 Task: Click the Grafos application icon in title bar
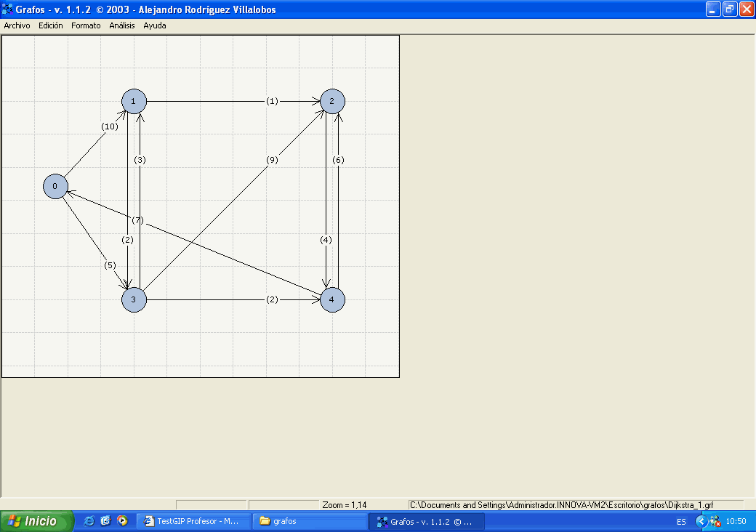click(8, 9)
